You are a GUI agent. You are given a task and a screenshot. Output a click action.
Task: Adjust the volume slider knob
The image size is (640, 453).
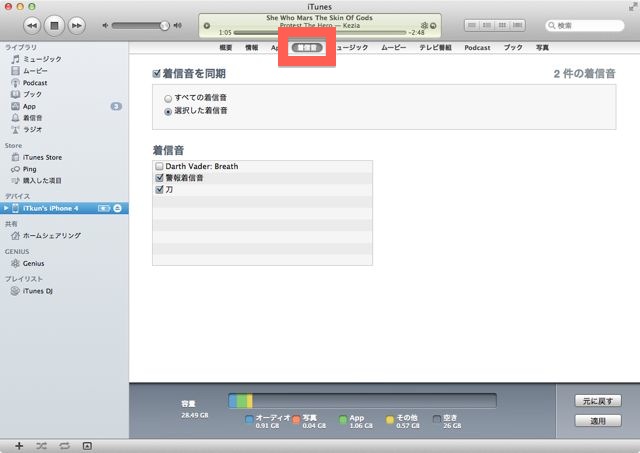164,26
